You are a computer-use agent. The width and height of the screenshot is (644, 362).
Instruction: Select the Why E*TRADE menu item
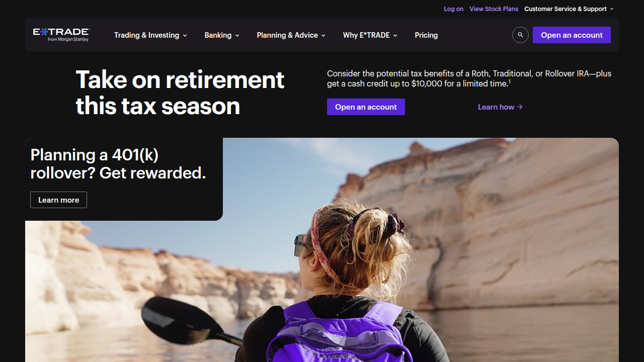370,35
